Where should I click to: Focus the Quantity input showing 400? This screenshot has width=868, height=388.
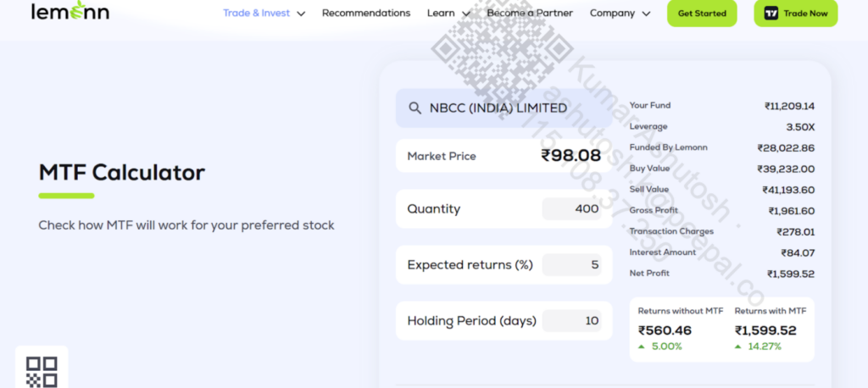[x=571, y=209]
